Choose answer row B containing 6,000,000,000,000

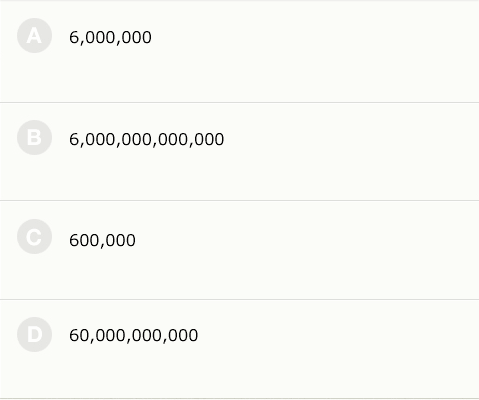[x=239, y=152]
